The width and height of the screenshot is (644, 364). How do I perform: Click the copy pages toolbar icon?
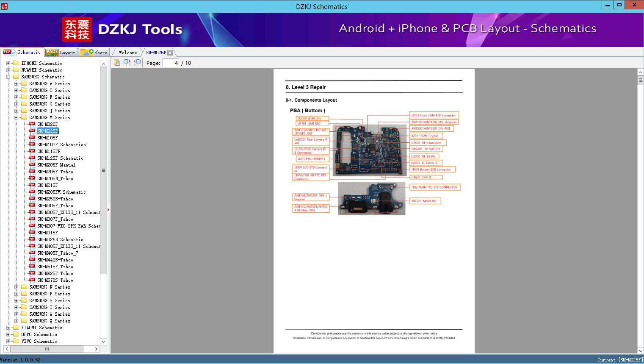tap(116, 63)
